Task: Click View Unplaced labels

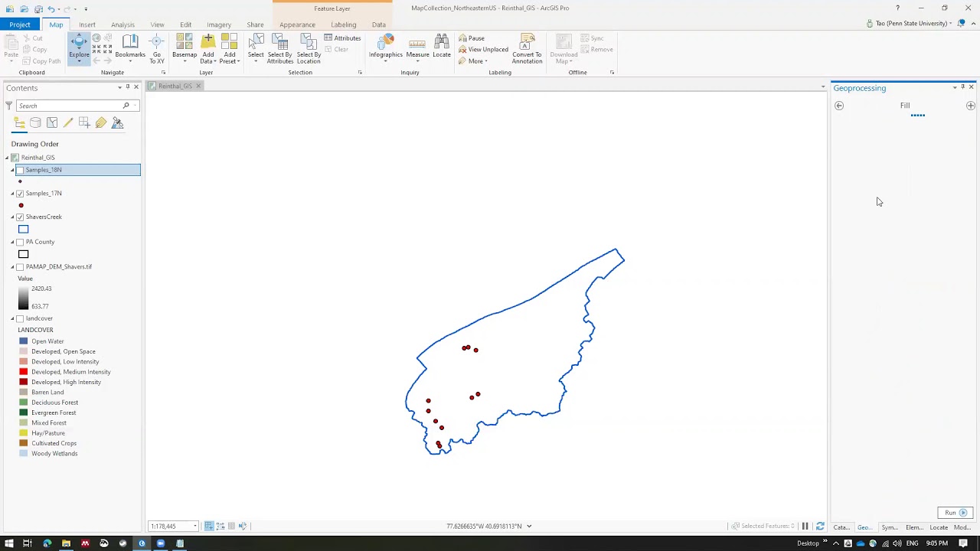Action: click(x=483, y=50)
